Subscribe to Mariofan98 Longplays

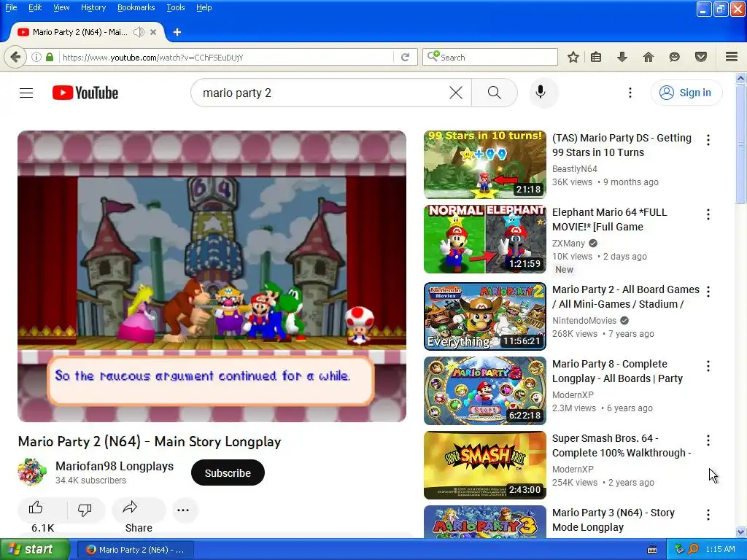click(x=228, y=472)
